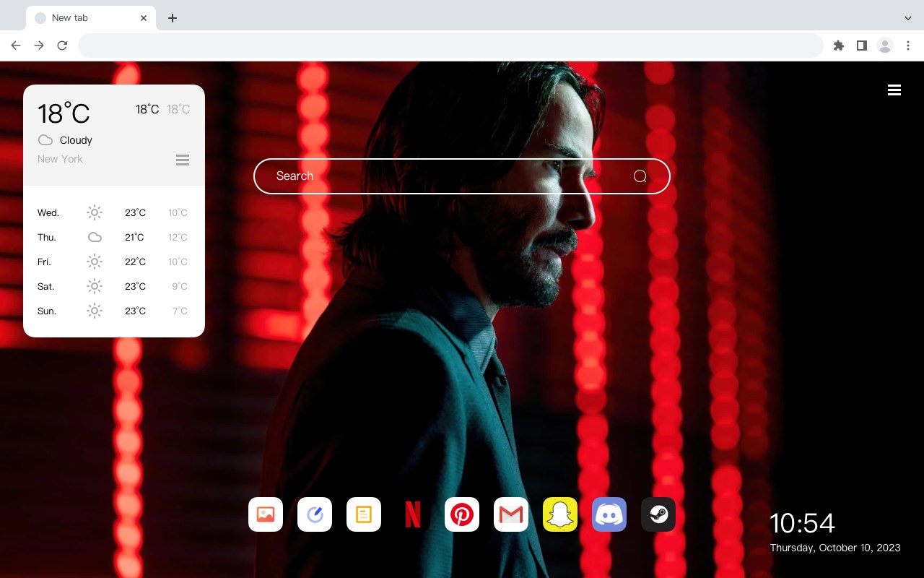Click Friday's 22°C high temperature
The width and height of the screenshot is (924, 578).
coord(135,262)
